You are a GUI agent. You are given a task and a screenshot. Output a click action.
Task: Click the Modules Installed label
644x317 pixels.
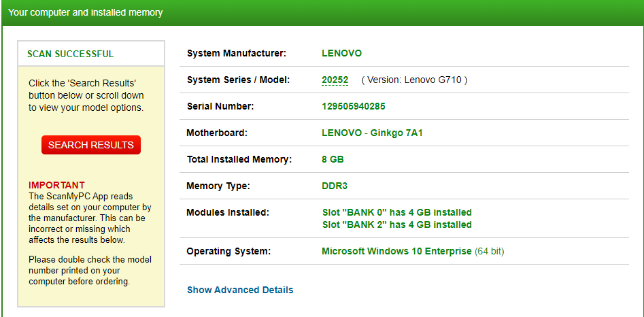click(x=228, y=212)
